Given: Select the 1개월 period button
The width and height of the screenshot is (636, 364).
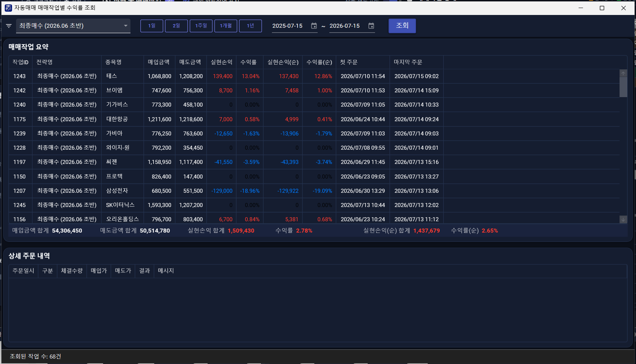Looking at the screenshot, I should 226,26.
